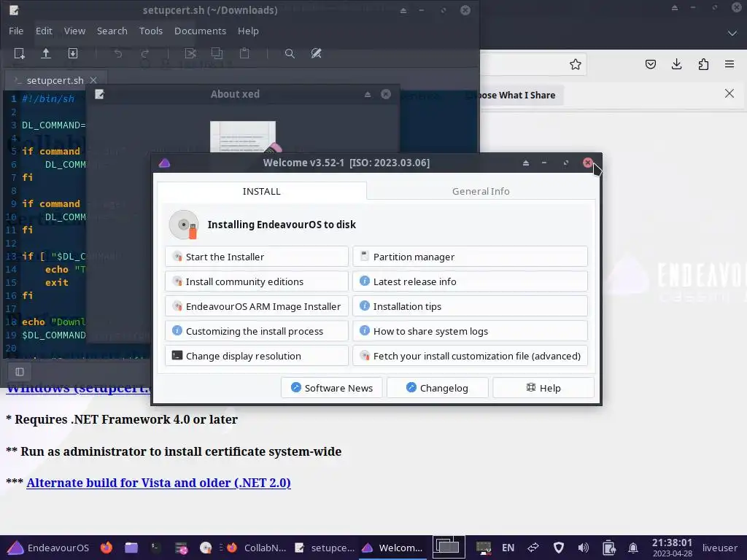747x560 pixels.
Task: Open the Firefox downloads panel
Action: 676,64
